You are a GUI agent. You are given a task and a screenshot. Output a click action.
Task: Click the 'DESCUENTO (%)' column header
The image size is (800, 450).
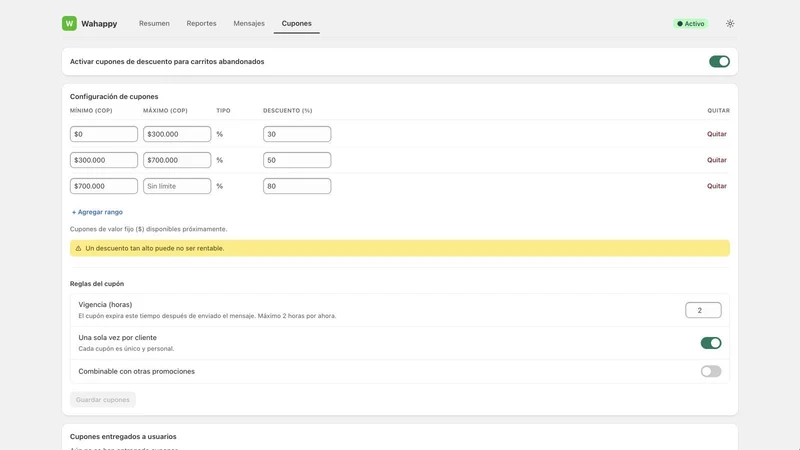pyautogui.click(x=288, y=111)
